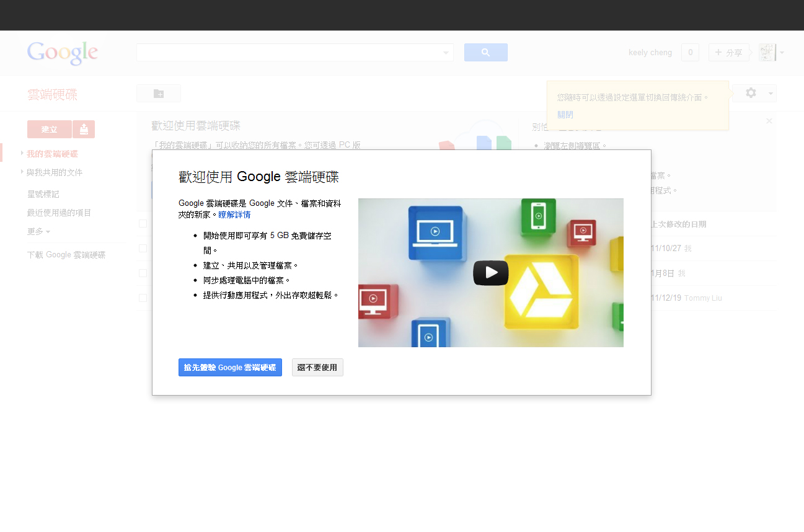This screenshot has width=804, height=532.
Task: Tick the select-all checkbox in the list header
Action: pyautogui.click(x=143, y=223)
